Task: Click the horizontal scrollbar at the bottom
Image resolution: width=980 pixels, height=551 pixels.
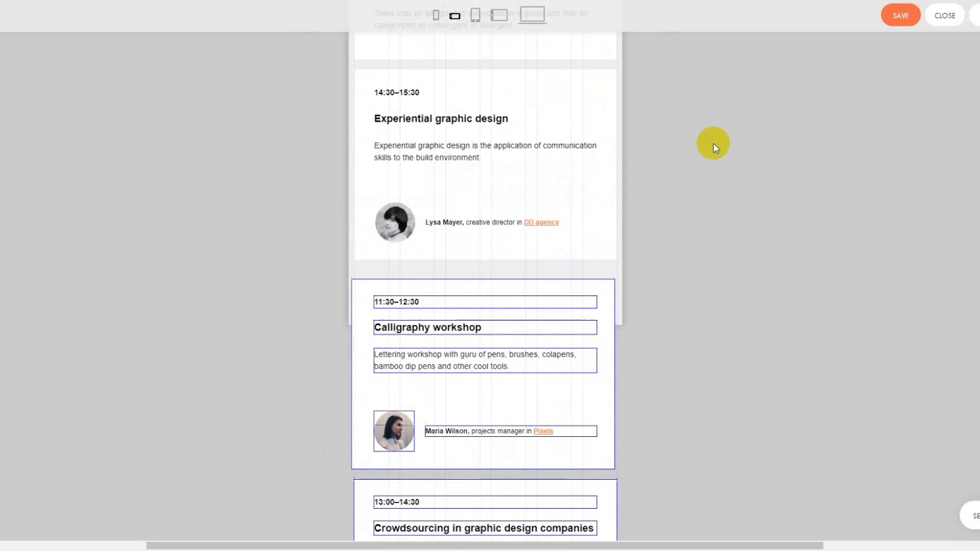Action: tap(485, 546)
